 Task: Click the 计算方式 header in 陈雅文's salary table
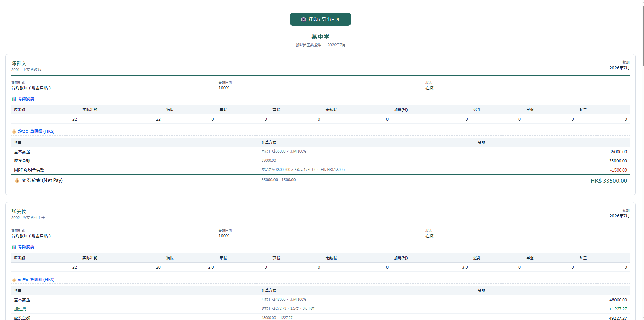click(269, 142)
